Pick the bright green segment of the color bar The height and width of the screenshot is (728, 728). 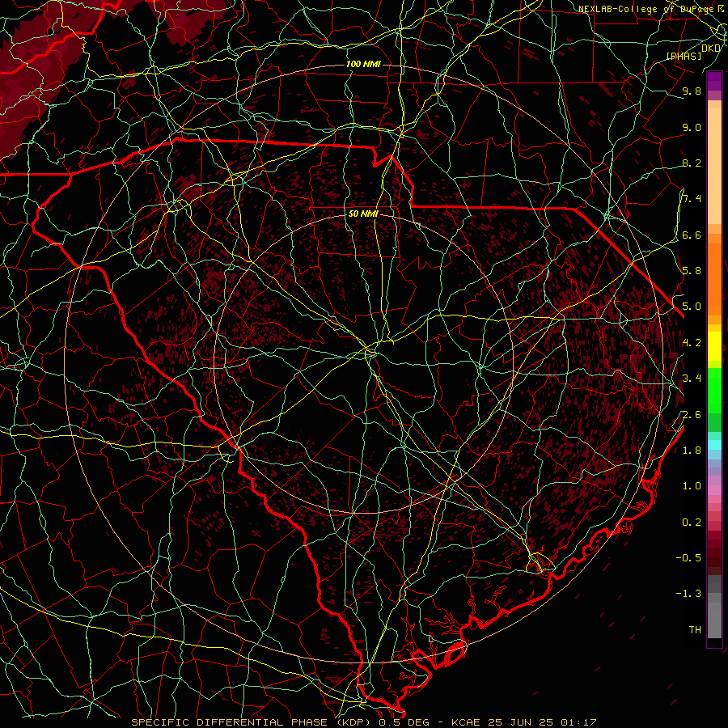(714, 390)
